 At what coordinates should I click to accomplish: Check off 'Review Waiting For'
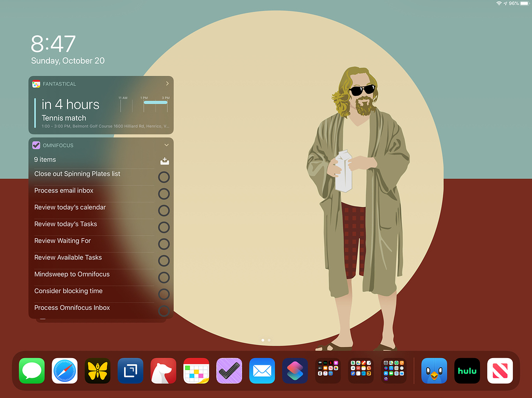click(x=164, y=244)
